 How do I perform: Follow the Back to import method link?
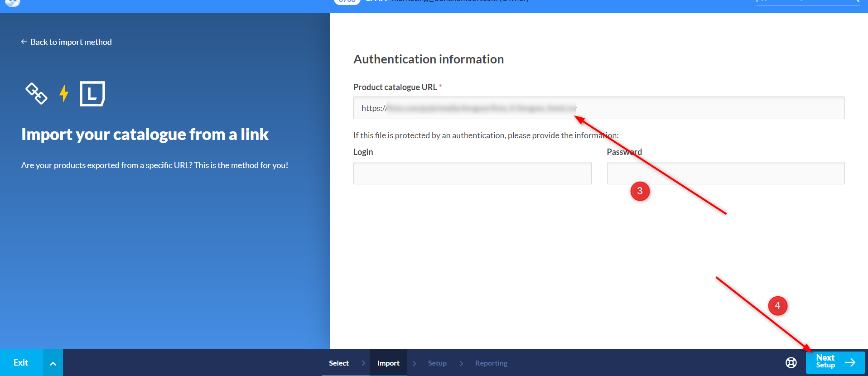[x=71, y=42]
